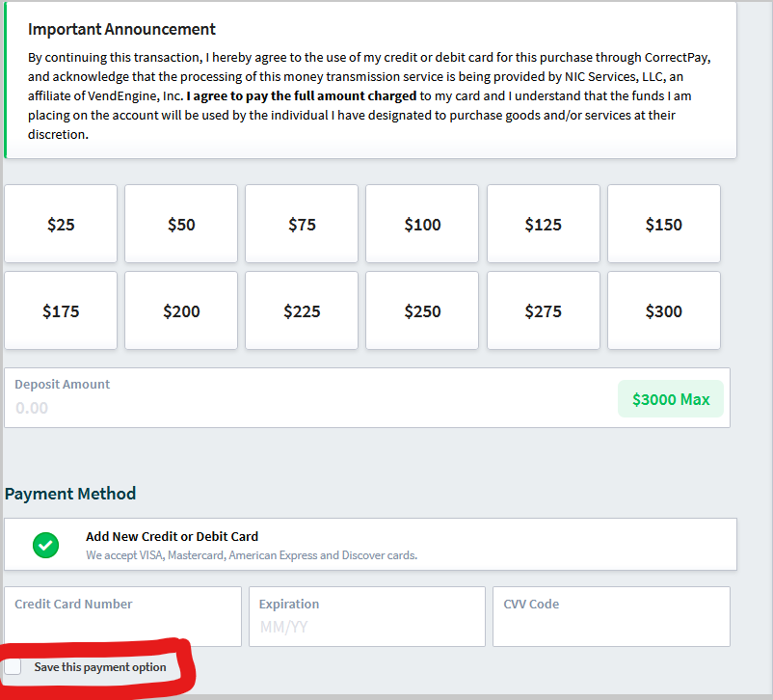
Task: Select the $175 deposit option
Action: point(60,310)
